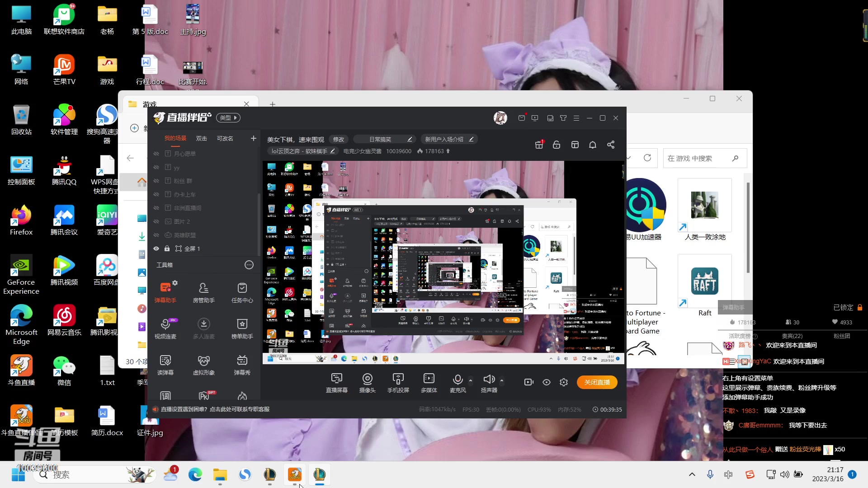Open 弹幕秀 tool
868x488 pixels.
coord(242,364)
